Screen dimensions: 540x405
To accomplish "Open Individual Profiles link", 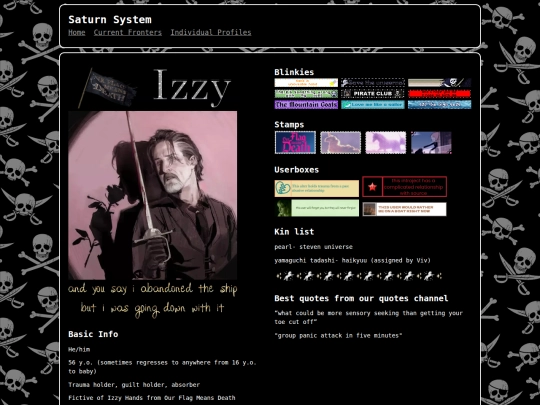I will pos(211,32).
